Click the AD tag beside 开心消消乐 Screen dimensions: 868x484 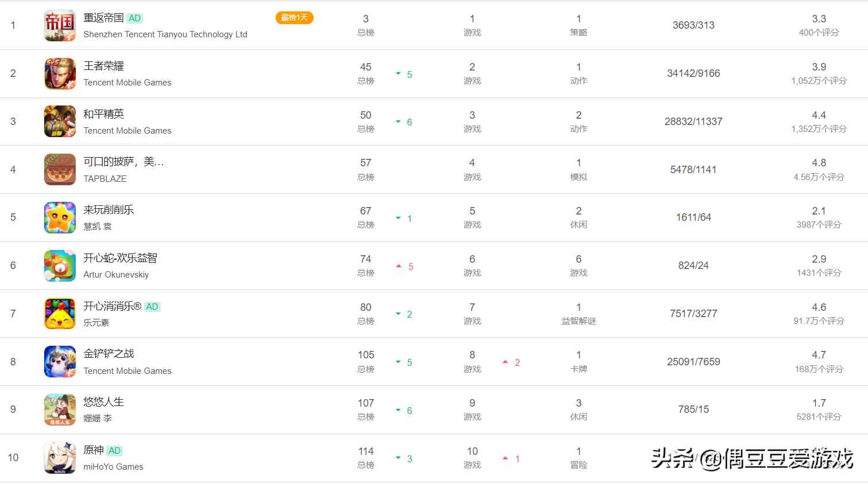pos(152,307)
